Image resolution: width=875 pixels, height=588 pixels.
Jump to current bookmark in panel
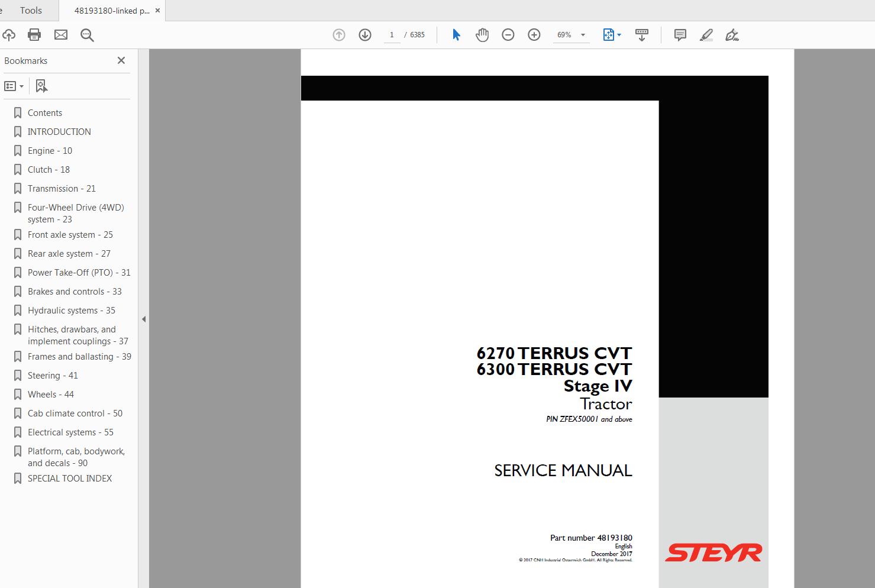pos(41,86)
